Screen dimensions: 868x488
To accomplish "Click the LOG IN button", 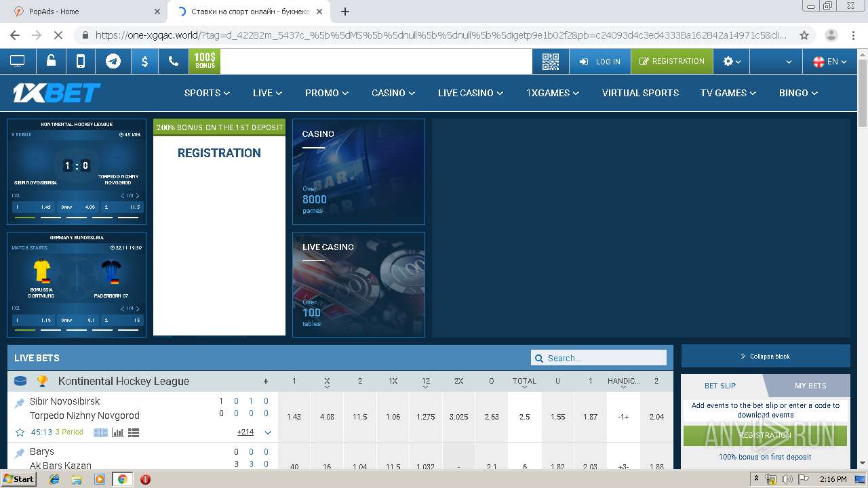I will 599,62.
